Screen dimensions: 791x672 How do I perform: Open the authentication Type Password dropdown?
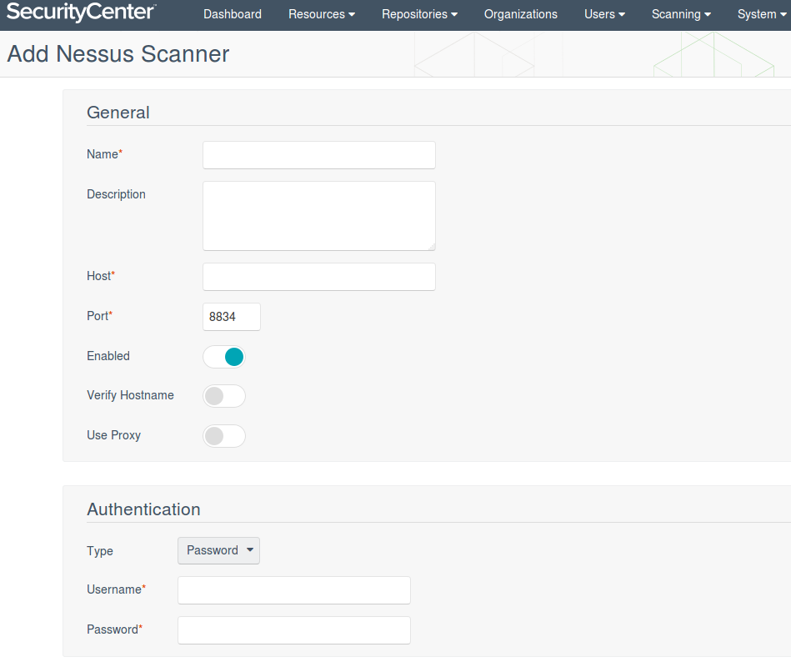(218, 550)
